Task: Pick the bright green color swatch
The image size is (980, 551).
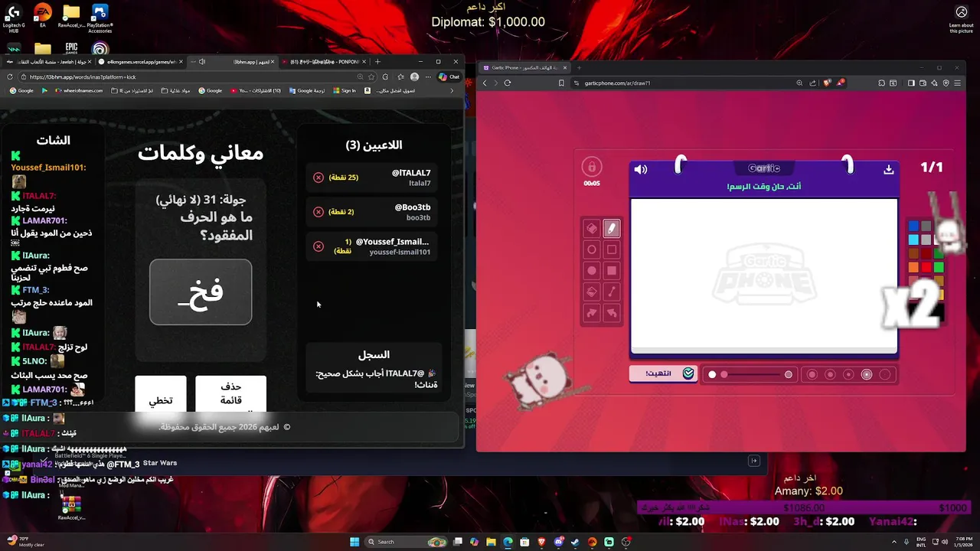Action: 939,267
